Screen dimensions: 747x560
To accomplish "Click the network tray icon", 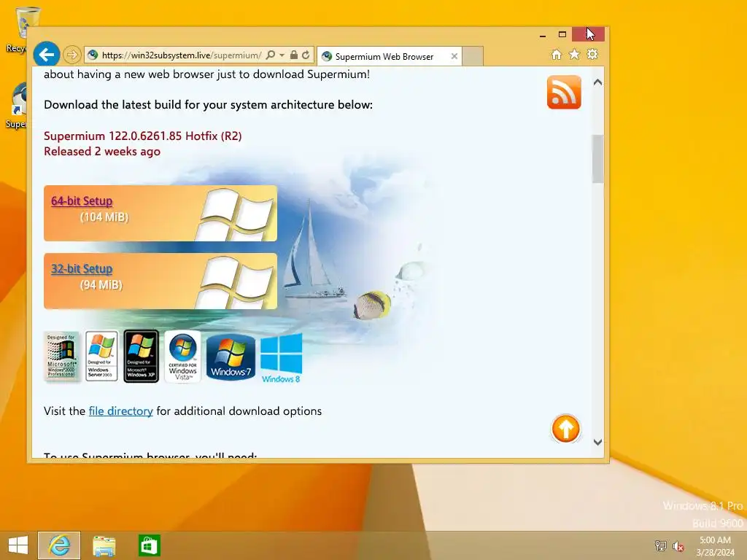I will [660, 545].
